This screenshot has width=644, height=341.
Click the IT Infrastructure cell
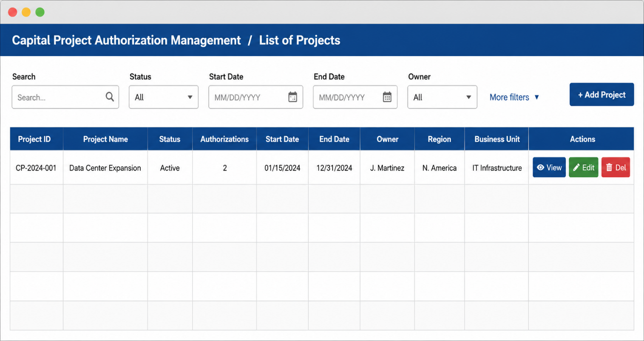tap(496, 168)
